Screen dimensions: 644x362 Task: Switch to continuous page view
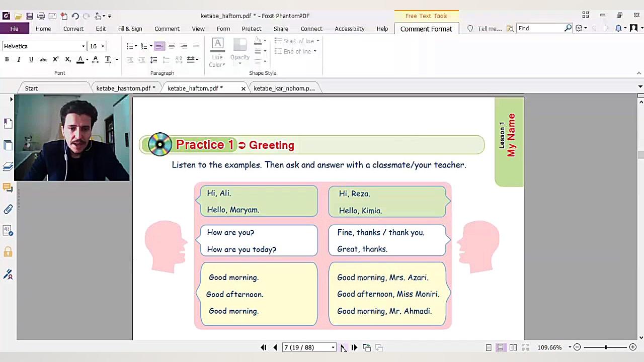501,347
